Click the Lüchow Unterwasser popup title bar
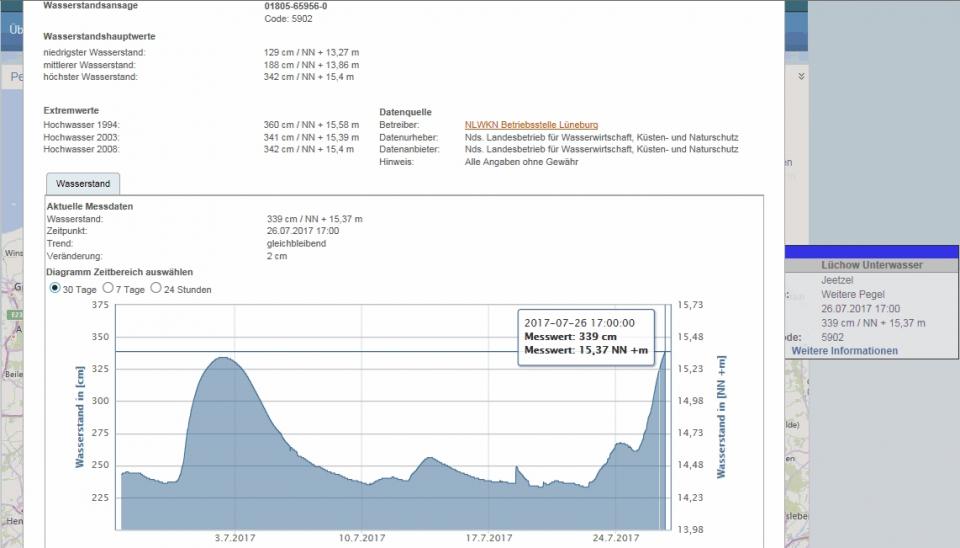The width and height of the screenshot is (960, 548). (x=871, y=265)
